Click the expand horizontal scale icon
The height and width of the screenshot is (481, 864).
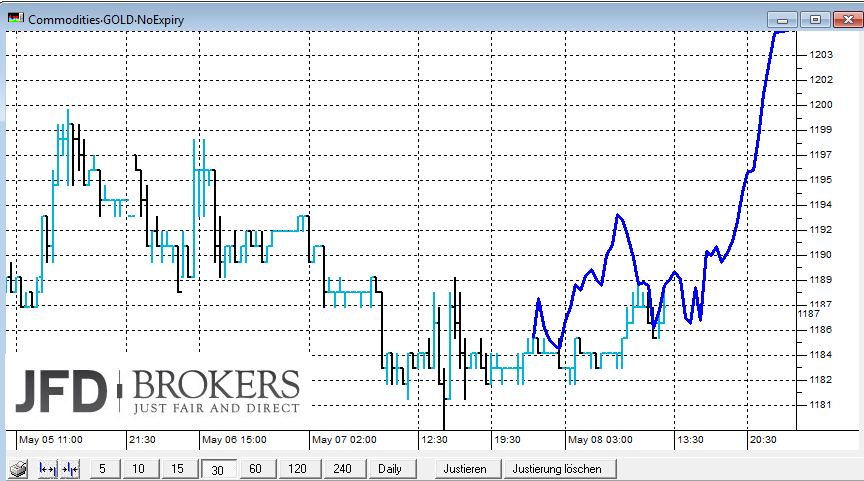[x=47, y=469]
